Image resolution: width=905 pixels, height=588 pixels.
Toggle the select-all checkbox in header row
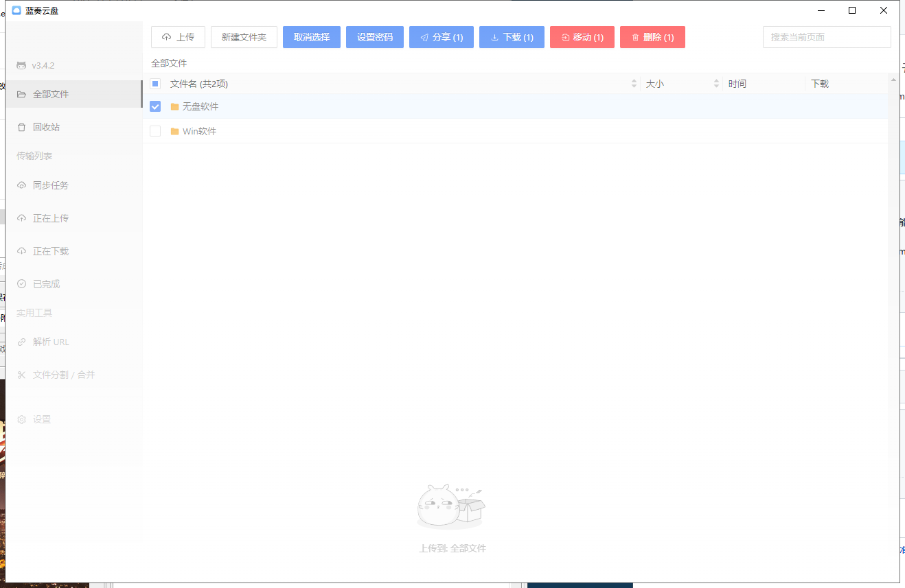coord(155,83)
